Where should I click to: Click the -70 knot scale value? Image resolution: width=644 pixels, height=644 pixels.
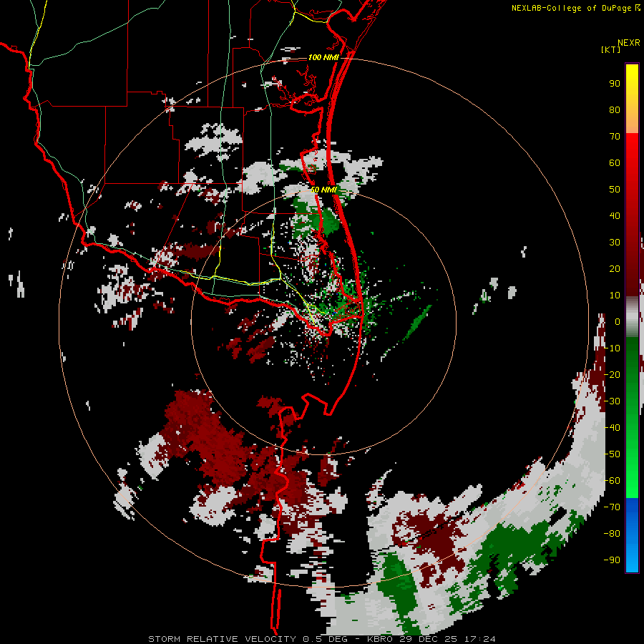[612, 507]
